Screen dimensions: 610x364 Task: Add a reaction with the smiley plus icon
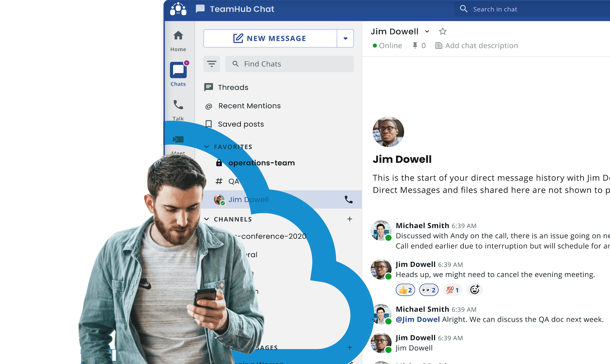tap(475, 289)
